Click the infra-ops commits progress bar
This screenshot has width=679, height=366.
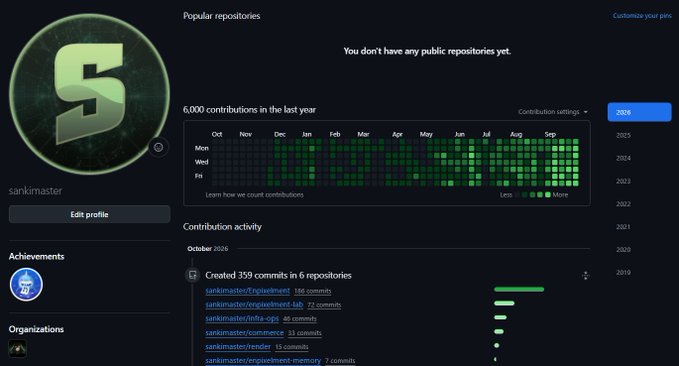click(500, 317)
